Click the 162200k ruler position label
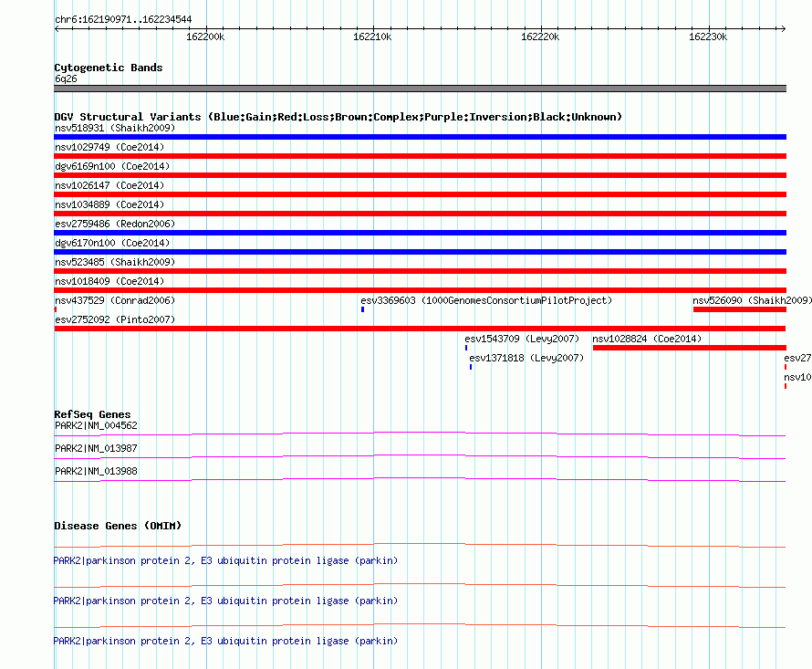The height and width of the screenshot is (669, 812). [205, 37]
